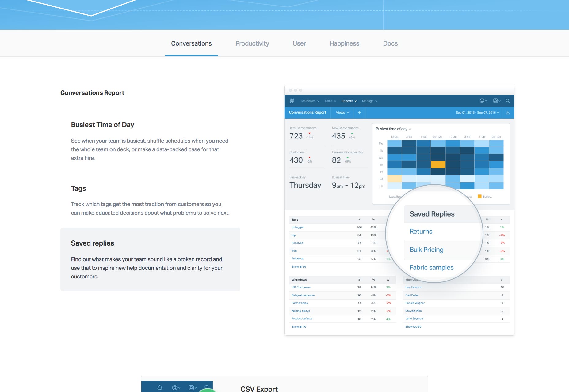Click the Follow-up tag link
This screenshot has height=392, width=569.
tap(298, 258)
